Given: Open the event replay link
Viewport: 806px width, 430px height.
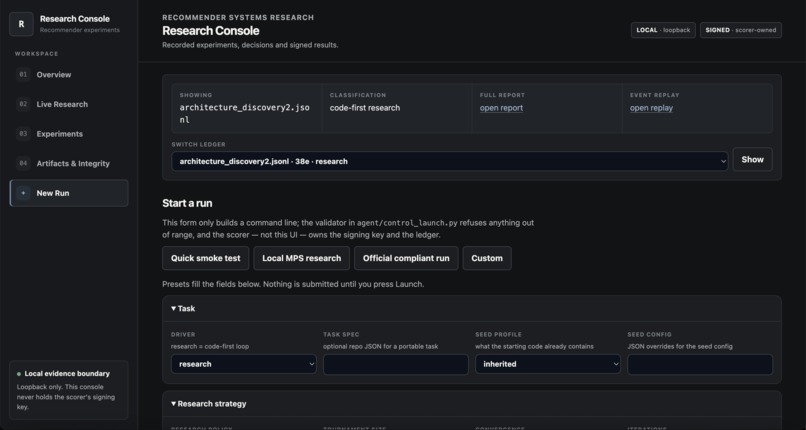Looking at the screenshot, I should (x=651, y=108).
